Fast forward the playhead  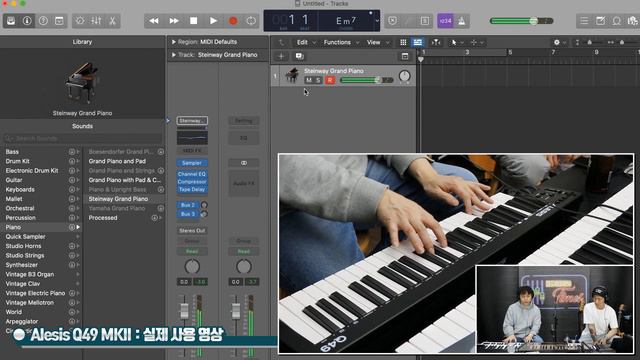coord(174,21)
